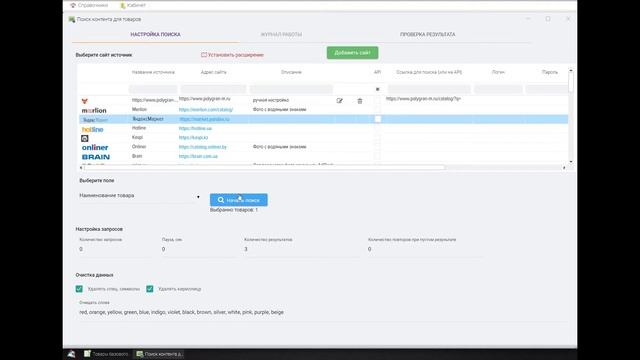Open Поиск контента taskbar window

click(x=159, y=354)
